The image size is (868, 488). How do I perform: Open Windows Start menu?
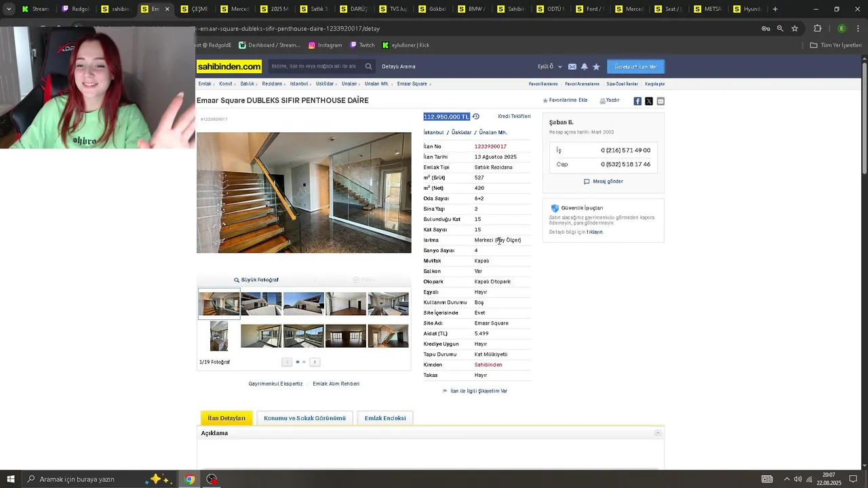tap(10, 479)
